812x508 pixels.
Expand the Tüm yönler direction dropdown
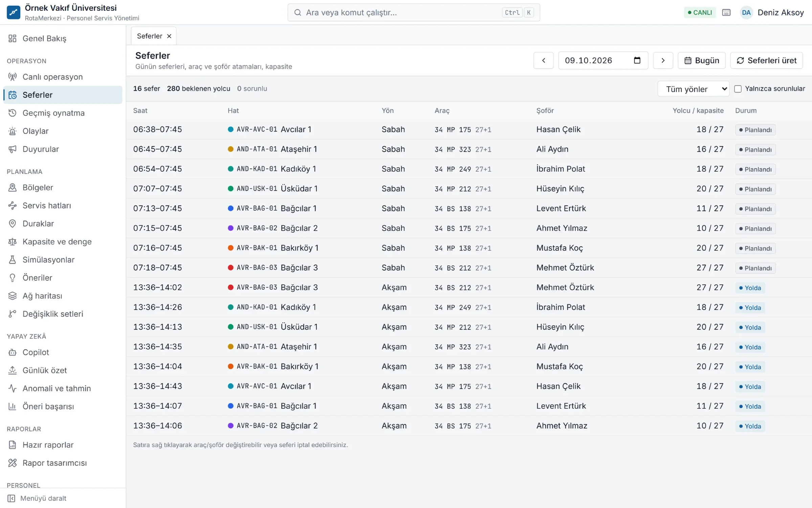coord(693,89)
